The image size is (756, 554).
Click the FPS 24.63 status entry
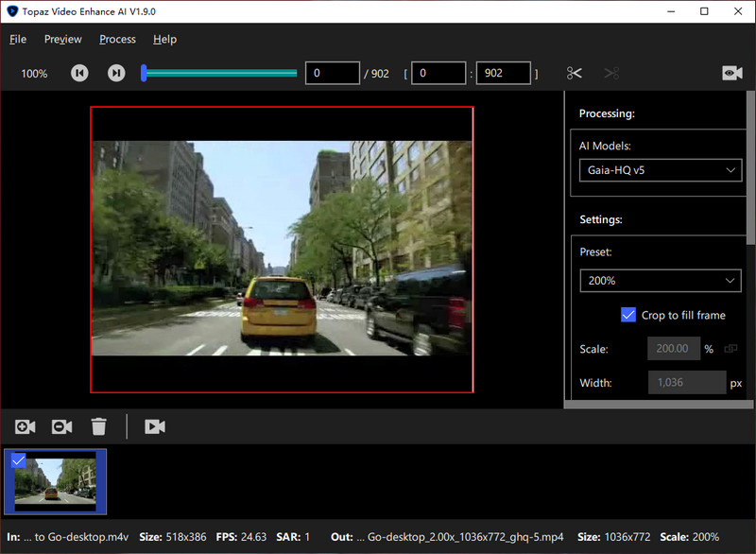(241, 537)
